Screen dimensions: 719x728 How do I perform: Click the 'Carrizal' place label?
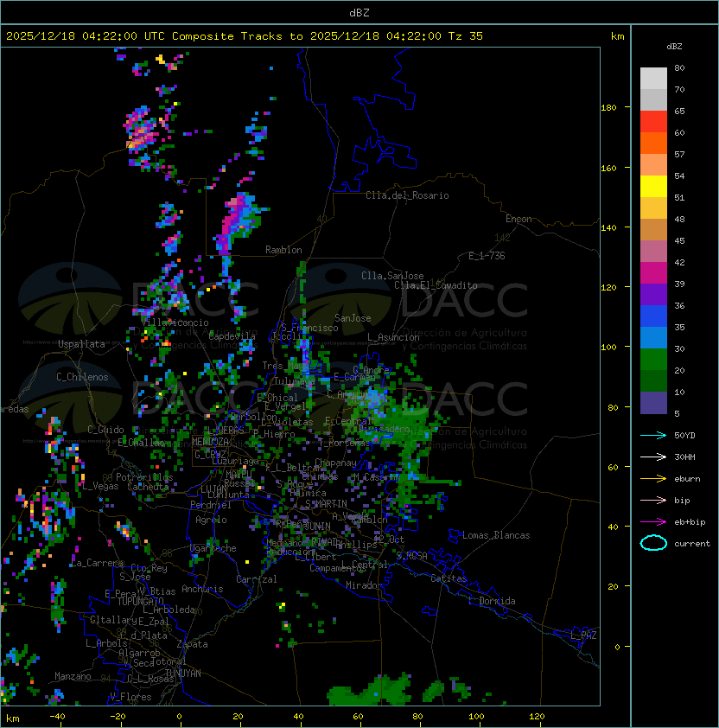click(256, 579)
